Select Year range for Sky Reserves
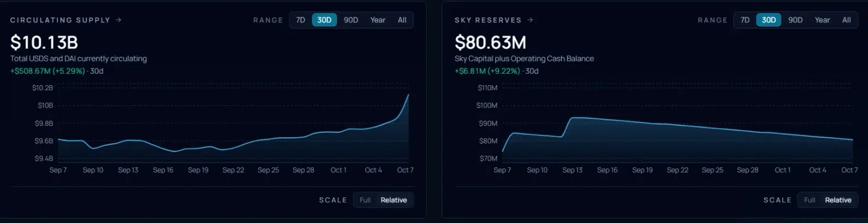Viewport: 868px width, 223px height. tap(822, 20)
